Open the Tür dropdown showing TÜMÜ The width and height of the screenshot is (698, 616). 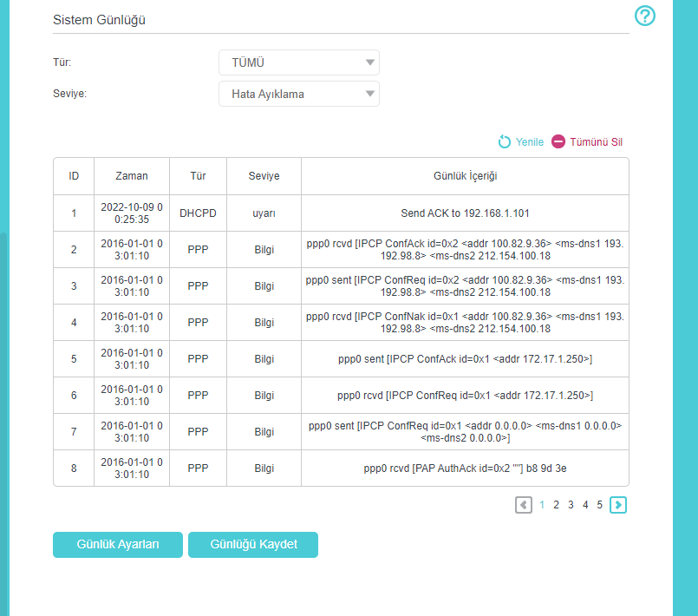click(299, 62)
